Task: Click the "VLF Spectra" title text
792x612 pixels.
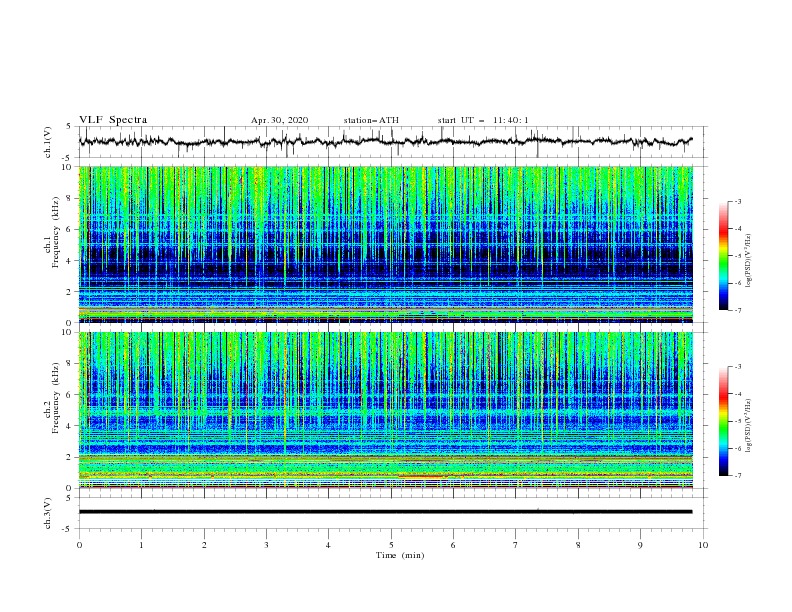Action: pyautogui.click(x=113, y=120)
